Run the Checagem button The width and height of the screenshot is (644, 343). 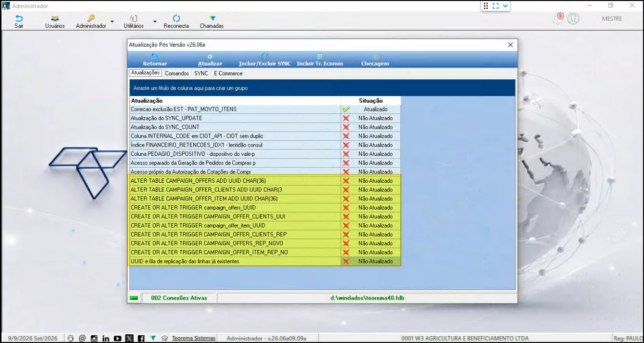[375, 60]
